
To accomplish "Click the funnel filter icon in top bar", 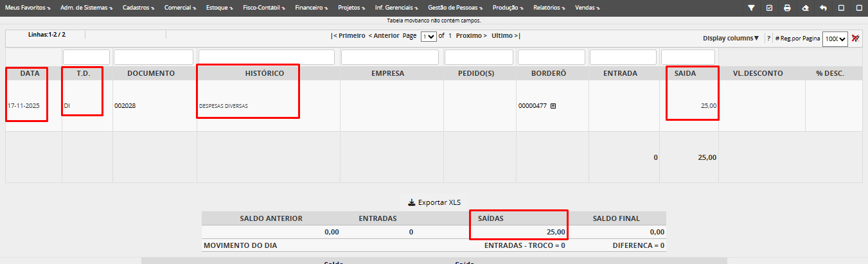I will tap(751, 8).
